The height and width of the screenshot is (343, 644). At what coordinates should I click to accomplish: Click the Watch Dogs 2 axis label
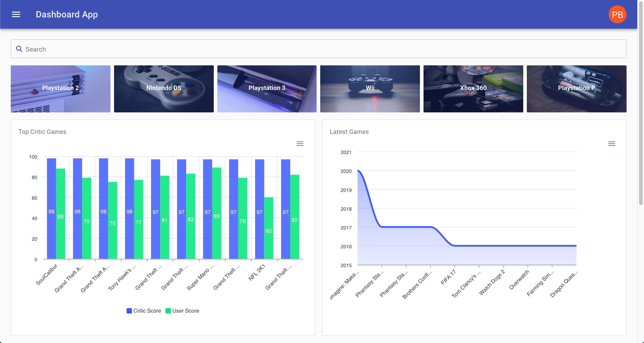pos(492,282)
